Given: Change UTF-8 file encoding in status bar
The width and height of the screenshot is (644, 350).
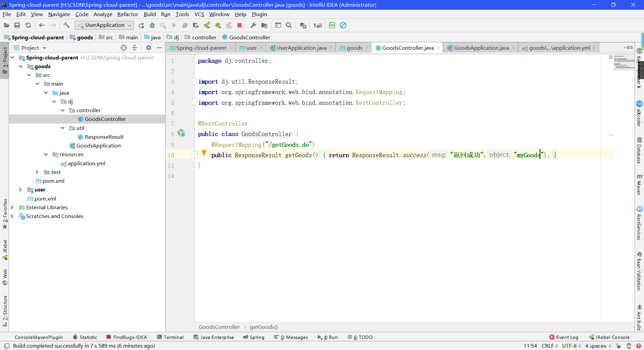Looking at the screenshot, I should 571,346.
